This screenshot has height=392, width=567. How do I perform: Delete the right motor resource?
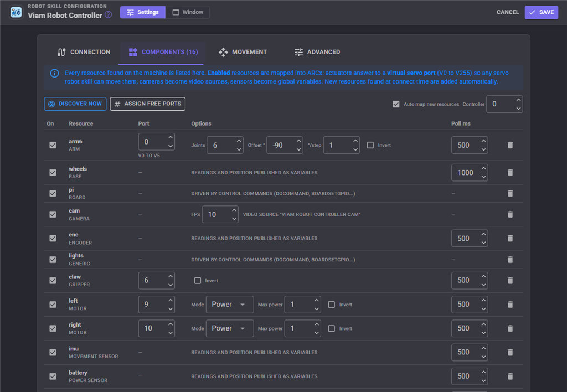510,328
